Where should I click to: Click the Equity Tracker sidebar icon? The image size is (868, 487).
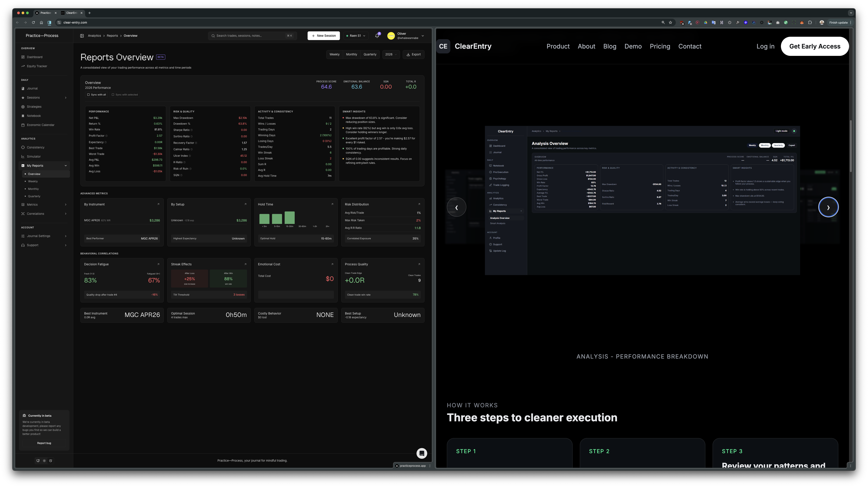point(23,66)
